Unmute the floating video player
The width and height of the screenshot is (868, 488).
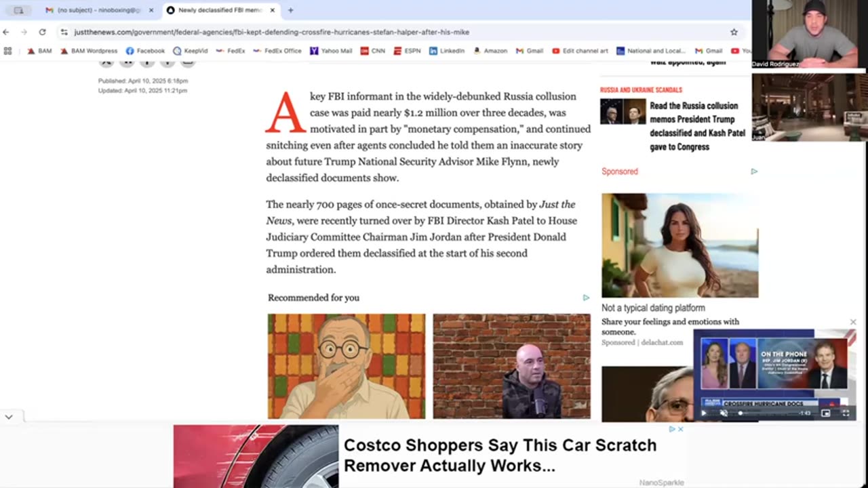tap(723, 413)
